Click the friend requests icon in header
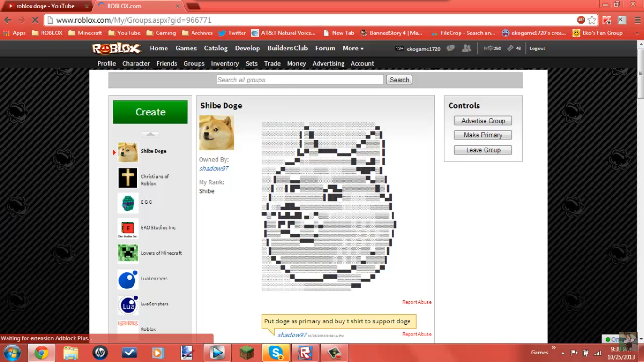This screenshot has height=362, width=644. click(x=467, y=48)
